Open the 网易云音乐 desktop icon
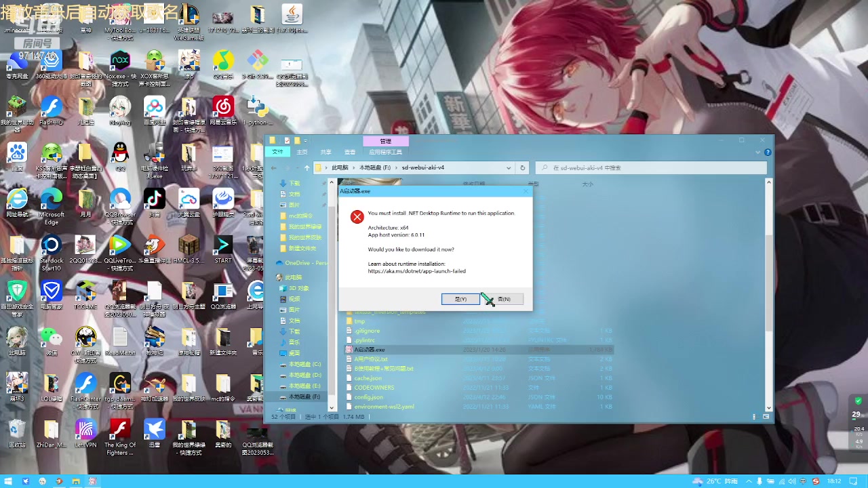 point(223,110)
